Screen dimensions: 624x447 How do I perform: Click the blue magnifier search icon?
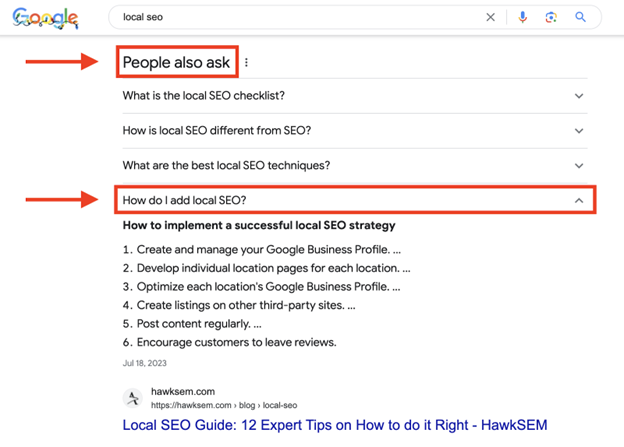(x=580, y=17)
